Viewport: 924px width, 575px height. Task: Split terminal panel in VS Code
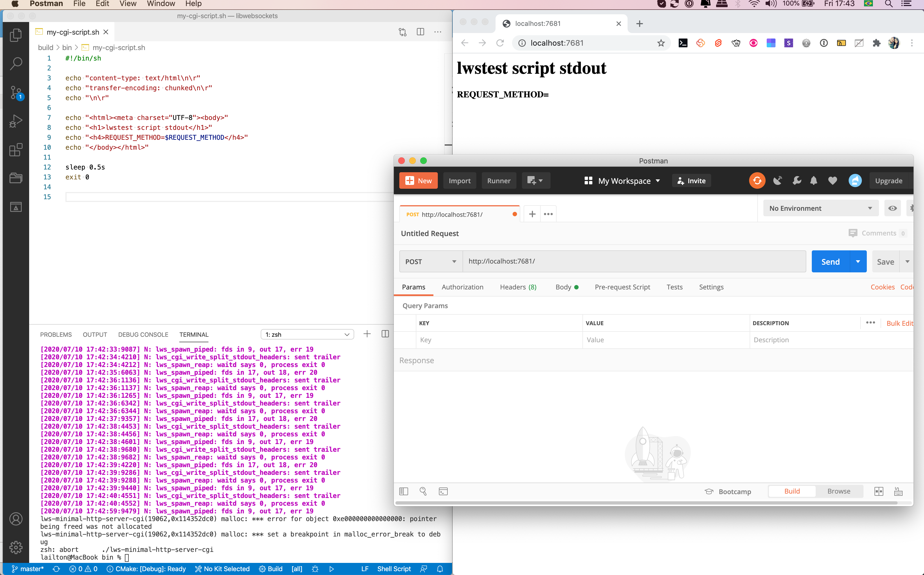click(385, 334)
